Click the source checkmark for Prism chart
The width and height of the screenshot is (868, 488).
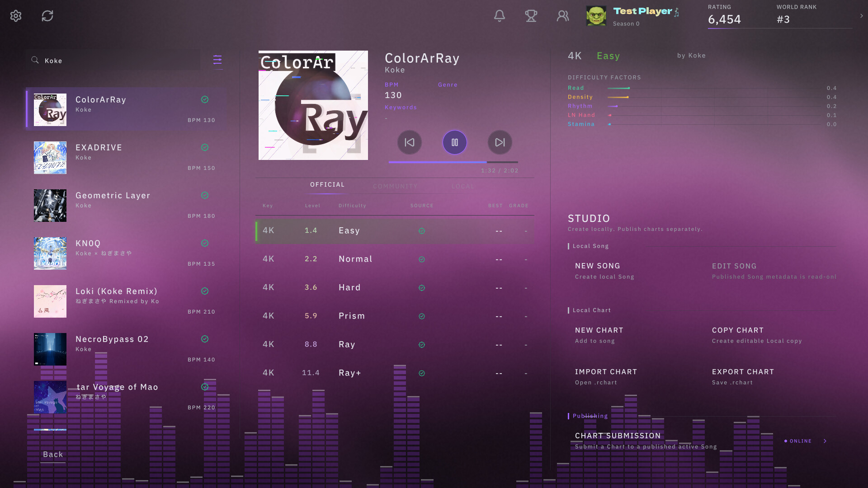[x=422, y=316]
